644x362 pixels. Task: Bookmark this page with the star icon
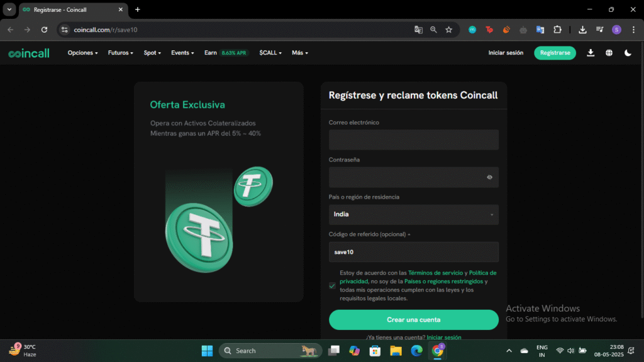click(x=448, y=30)
